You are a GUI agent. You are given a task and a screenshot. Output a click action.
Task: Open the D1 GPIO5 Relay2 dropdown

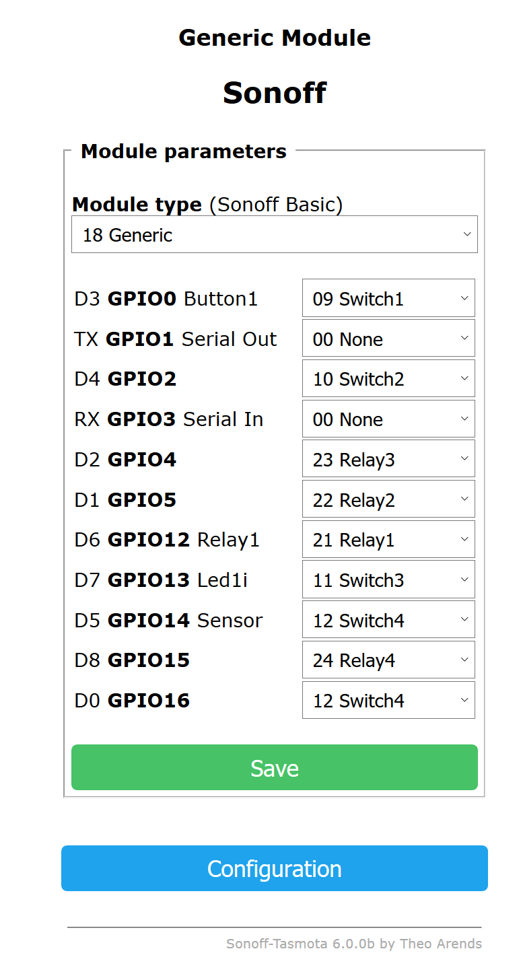pyautogui.click(x=388, y=499)
